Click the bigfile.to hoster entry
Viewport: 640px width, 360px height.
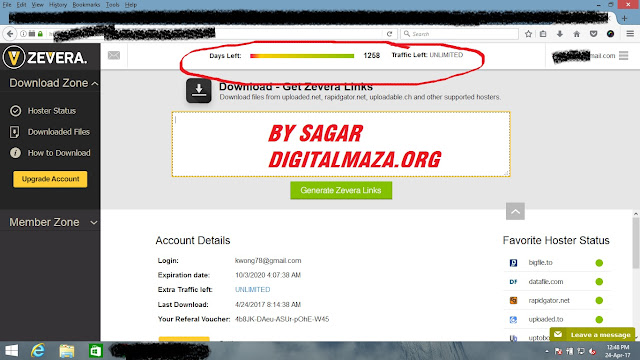(x=540, y=262)
